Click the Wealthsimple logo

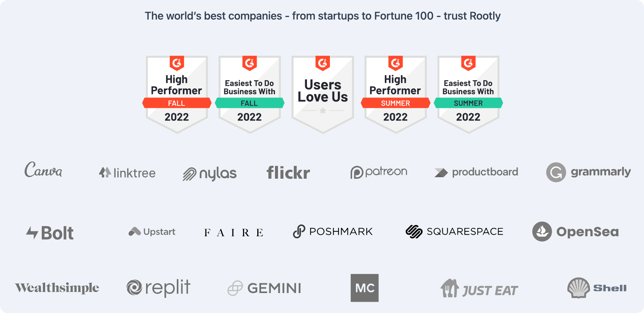57,288
